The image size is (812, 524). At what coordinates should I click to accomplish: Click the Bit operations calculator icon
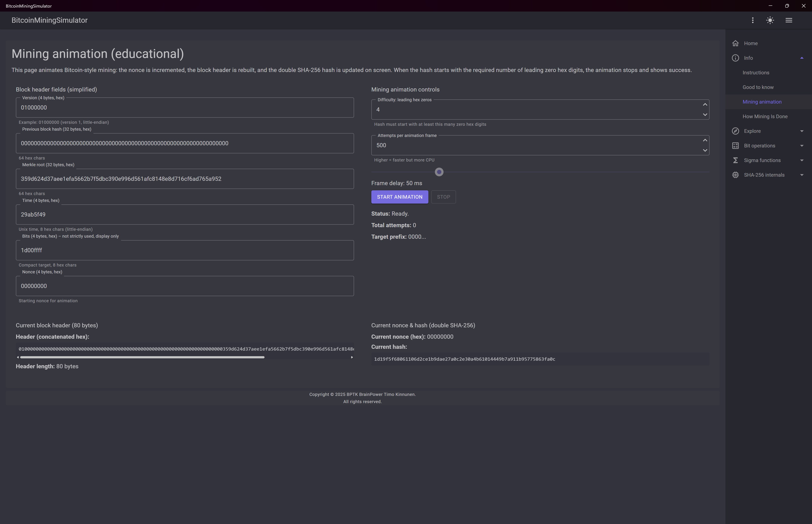point(735,145)
